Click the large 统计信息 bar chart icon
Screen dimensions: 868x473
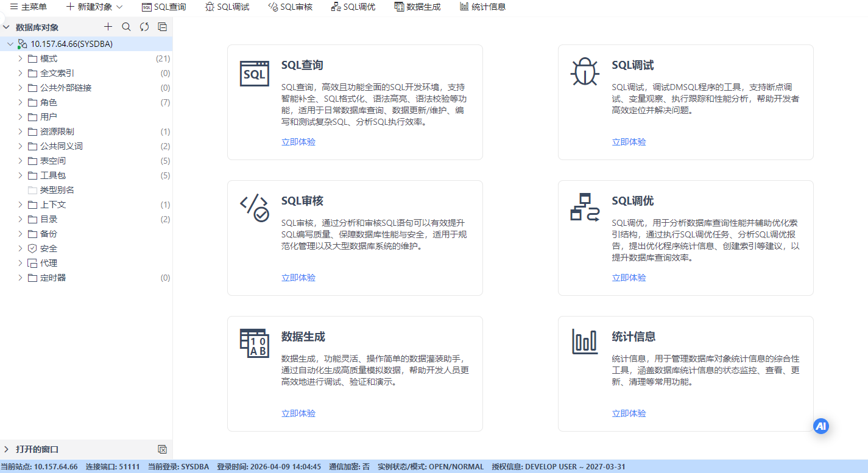point(585,342)
